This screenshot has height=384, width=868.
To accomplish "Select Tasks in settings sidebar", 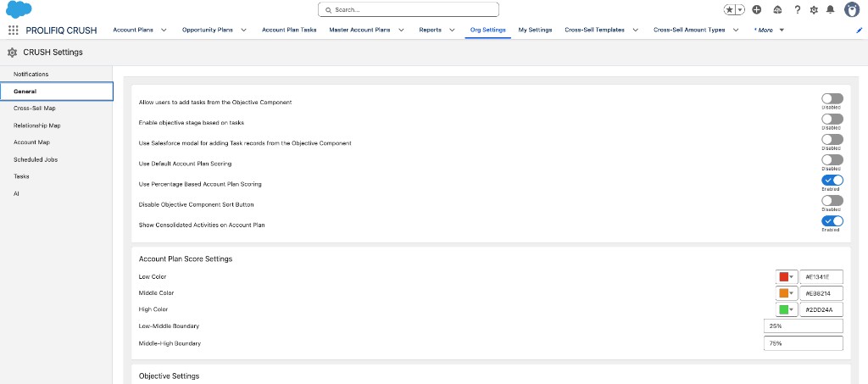I will pos(56,176).
